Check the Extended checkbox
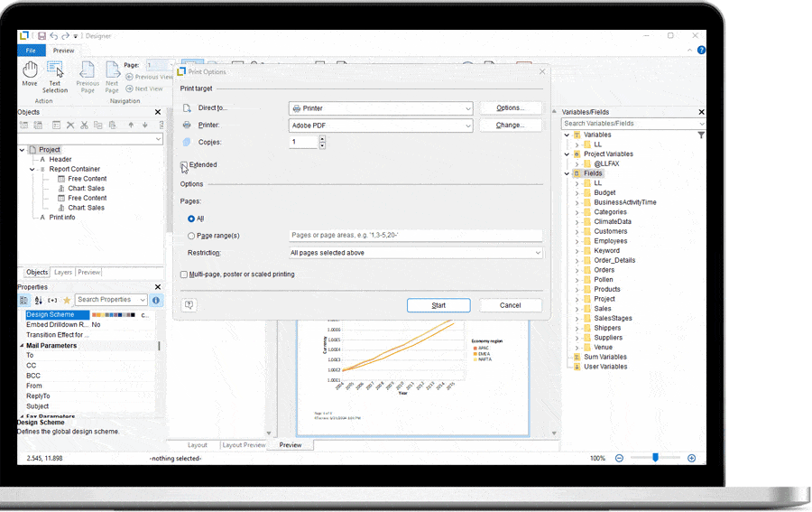The height and width of the screenshot is (512, 812). click(184, 164)
